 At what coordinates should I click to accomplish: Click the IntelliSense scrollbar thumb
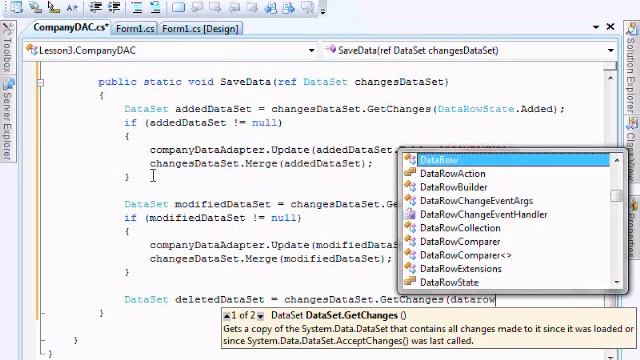coord(617,196)
